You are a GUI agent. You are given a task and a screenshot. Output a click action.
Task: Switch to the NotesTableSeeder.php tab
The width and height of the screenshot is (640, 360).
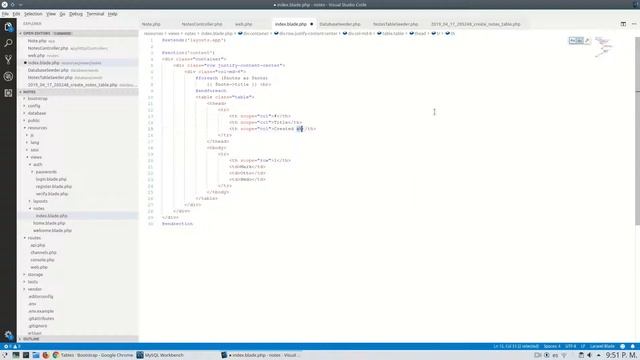[396, 24]
